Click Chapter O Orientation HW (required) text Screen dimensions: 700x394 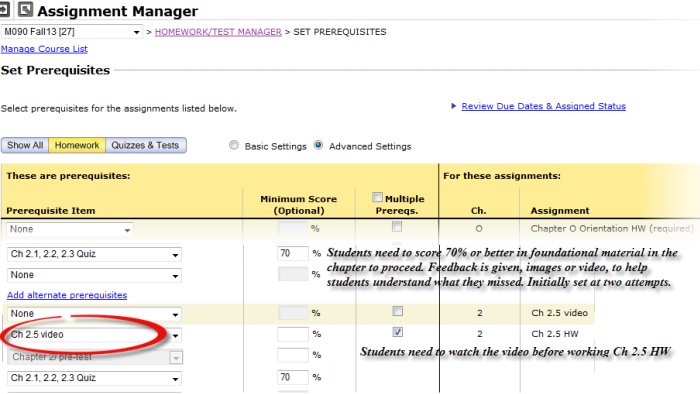[x=612, y=228]
